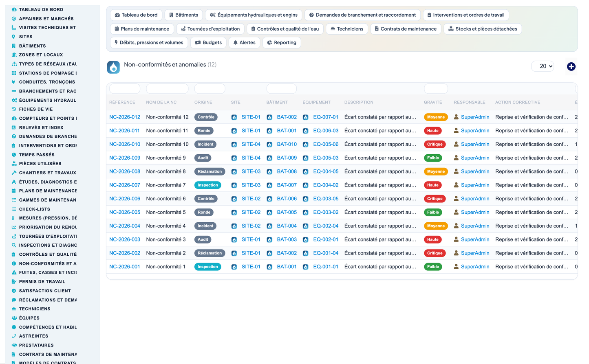
Task: Click Réclamation badge in NC-2026-008 row
Action: (x=210, y=171)
